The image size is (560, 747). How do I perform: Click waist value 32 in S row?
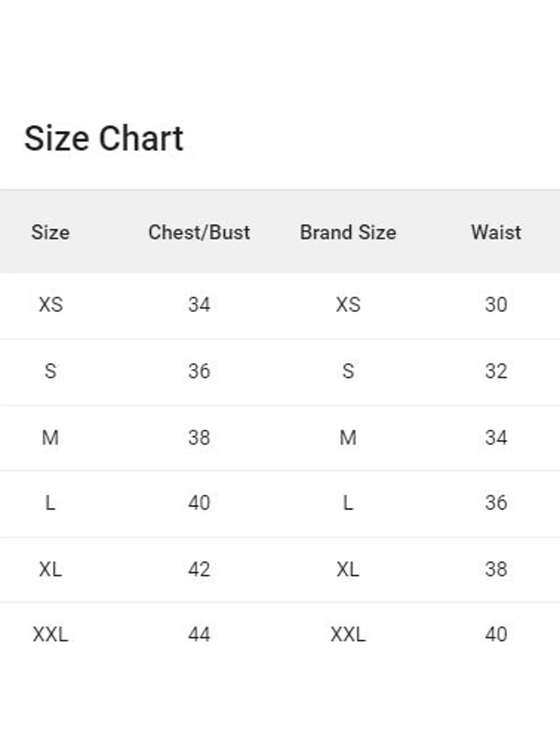pyautogui.click(x=496, y=371)
